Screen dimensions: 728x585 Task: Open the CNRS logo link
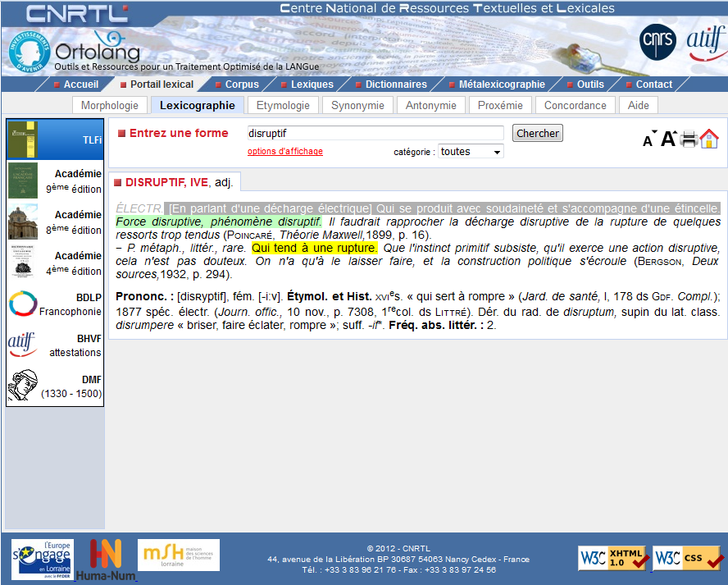[x=657, y=42]
